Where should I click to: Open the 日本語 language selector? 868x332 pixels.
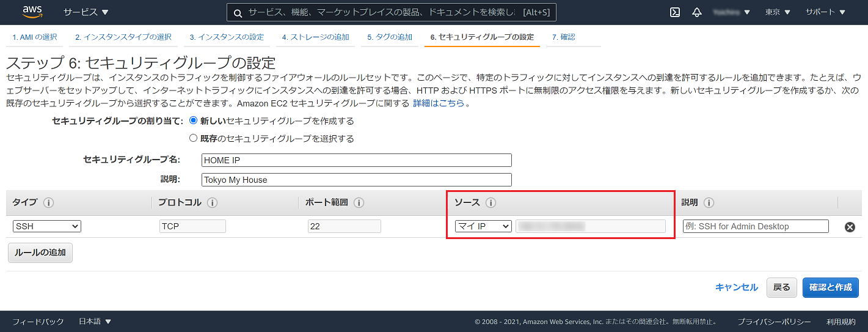point(95,322)
